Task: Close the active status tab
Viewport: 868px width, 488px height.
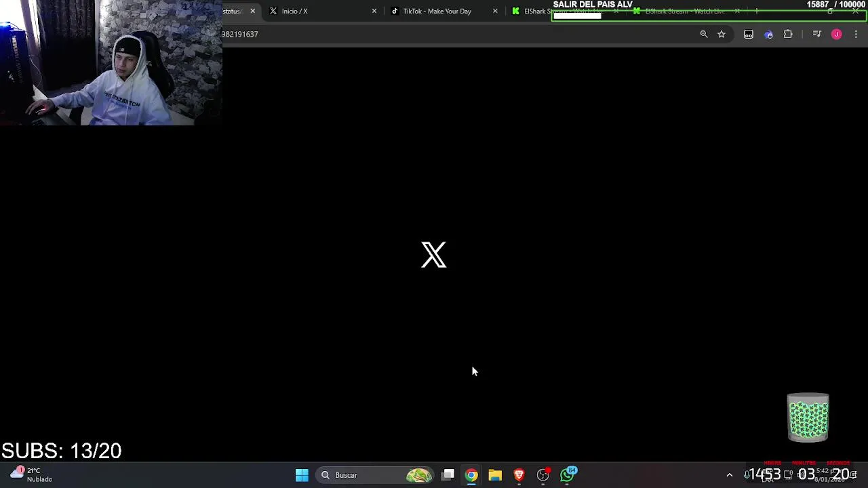Action: pos(252,11)
